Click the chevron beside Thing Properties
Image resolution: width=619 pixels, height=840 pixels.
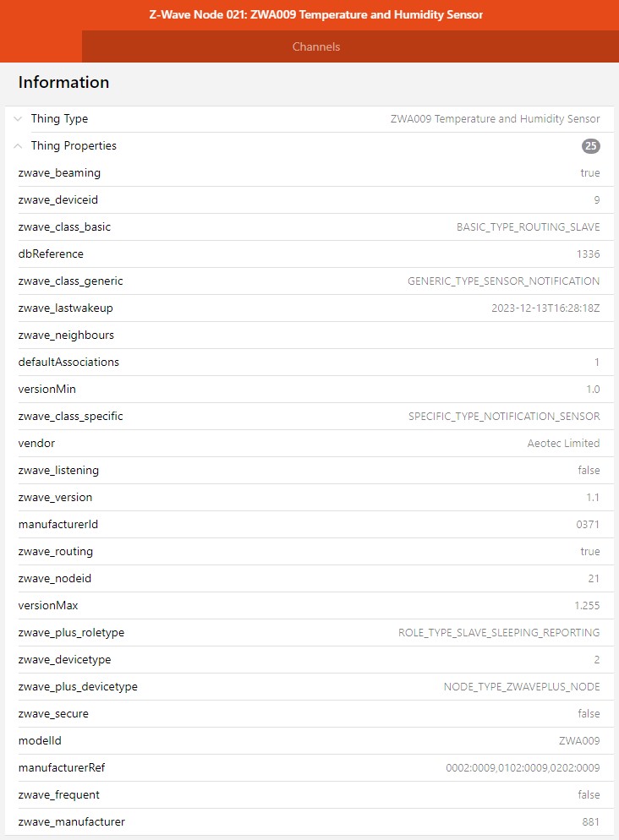tap(18, 145)
